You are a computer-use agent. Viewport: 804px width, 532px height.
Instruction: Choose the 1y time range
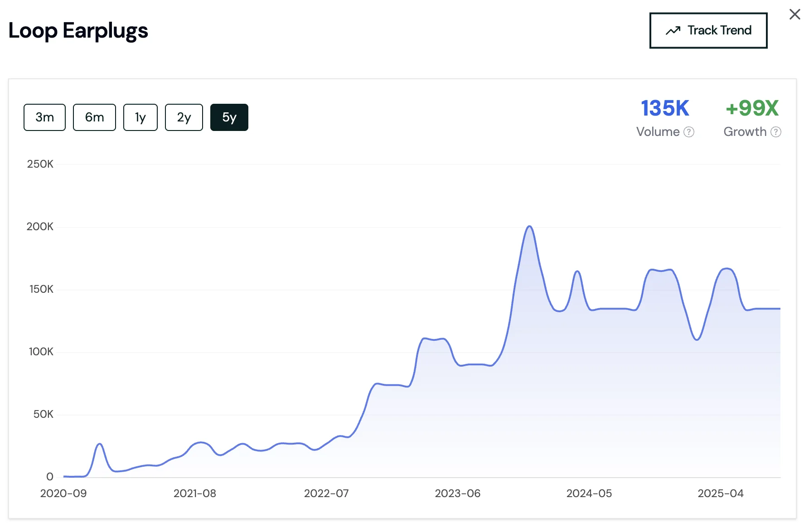(x=140, y=117)
